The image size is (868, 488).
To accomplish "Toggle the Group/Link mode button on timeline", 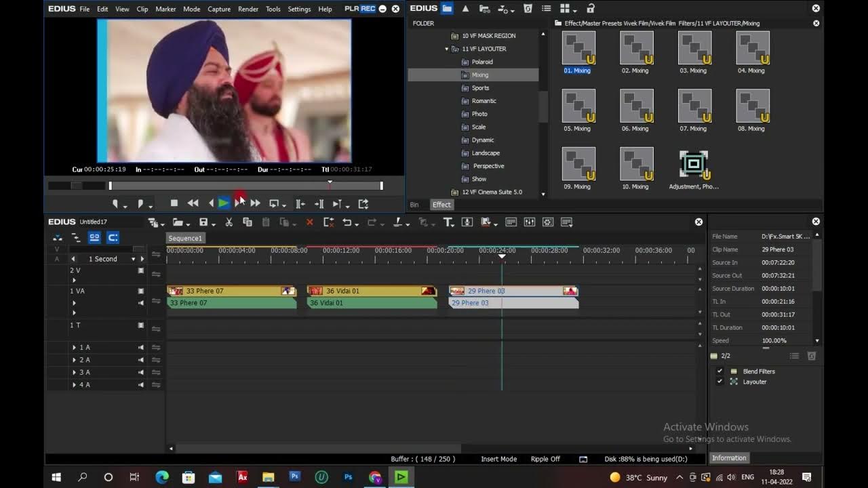I will pos(94,237).
